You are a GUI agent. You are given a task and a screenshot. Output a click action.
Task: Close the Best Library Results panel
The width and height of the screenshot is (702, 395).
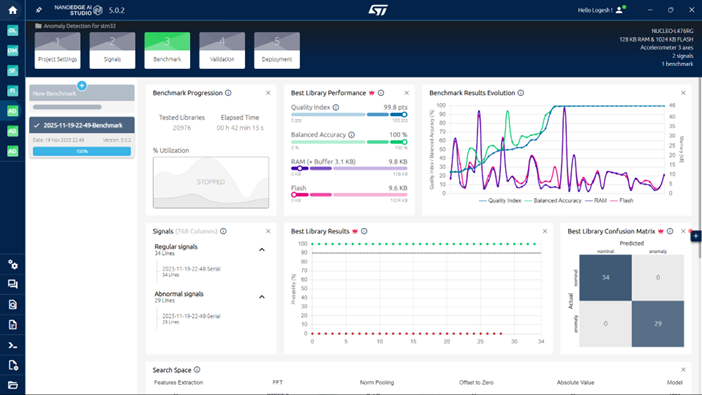(x=545, y=231)
